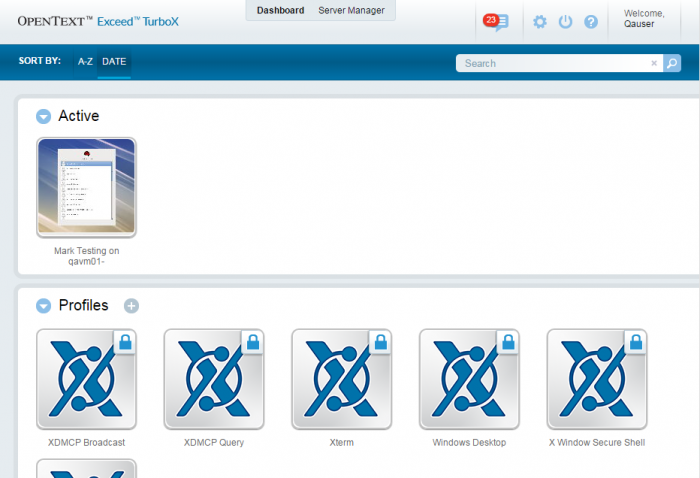Image resolution: width=700 pixels, height=478 pixels.
Task: Open the Mark Testing session thumbnail
Action: pyautogui.click(x=86, y=187)
